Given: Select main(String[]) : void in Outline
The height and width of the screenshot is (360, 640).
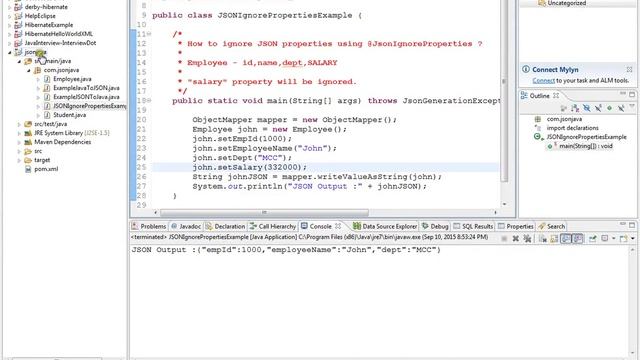Looking at the screenshot, I should tap(585, 146).
